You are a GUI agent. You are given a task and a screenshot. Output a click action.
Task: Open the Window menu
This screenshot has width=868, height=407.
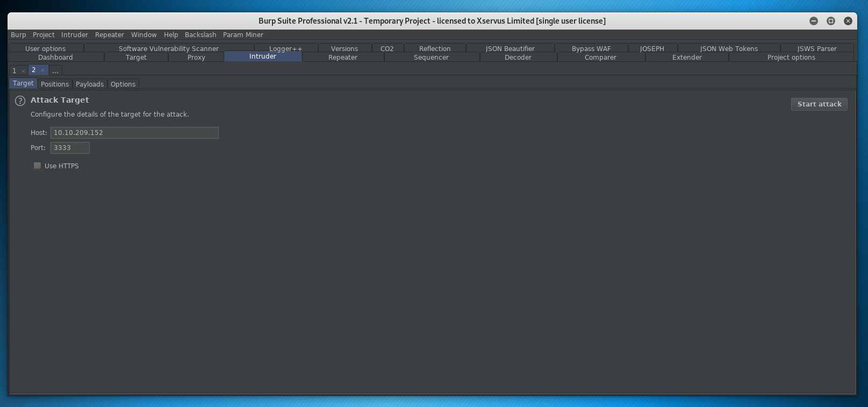click(144, 35)
